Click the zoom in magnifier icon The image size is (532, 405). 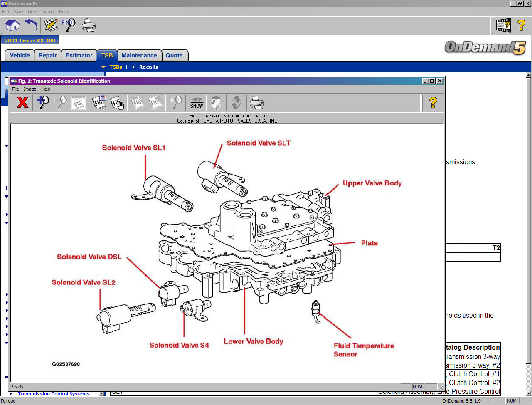click(x=43, y=102)
